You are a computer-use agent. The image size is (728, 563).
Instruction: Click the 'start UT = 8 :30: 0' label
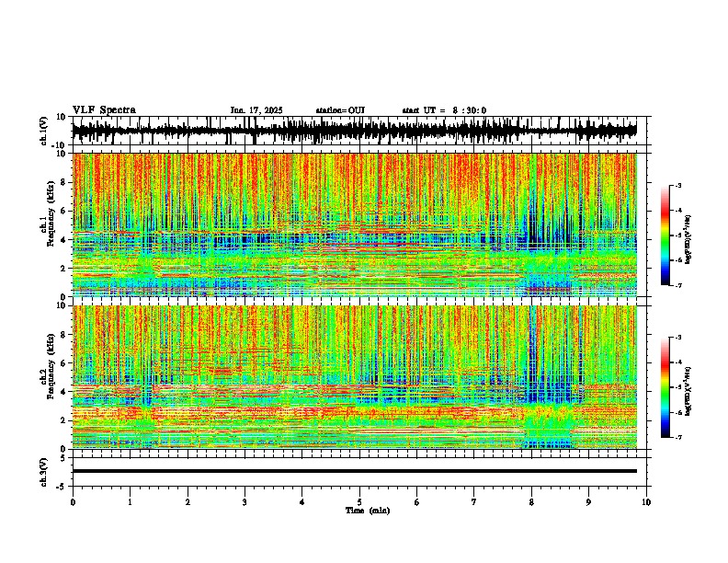pos(444,110)
